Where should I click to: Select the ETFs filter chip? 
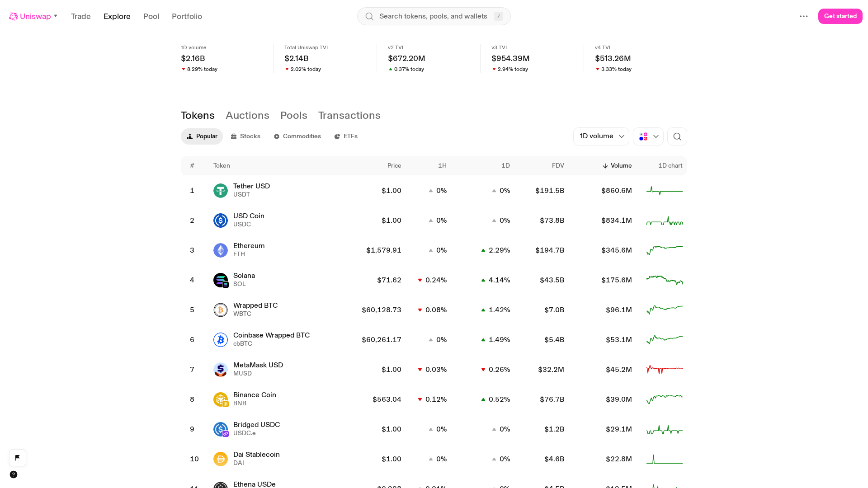point(346,136)
